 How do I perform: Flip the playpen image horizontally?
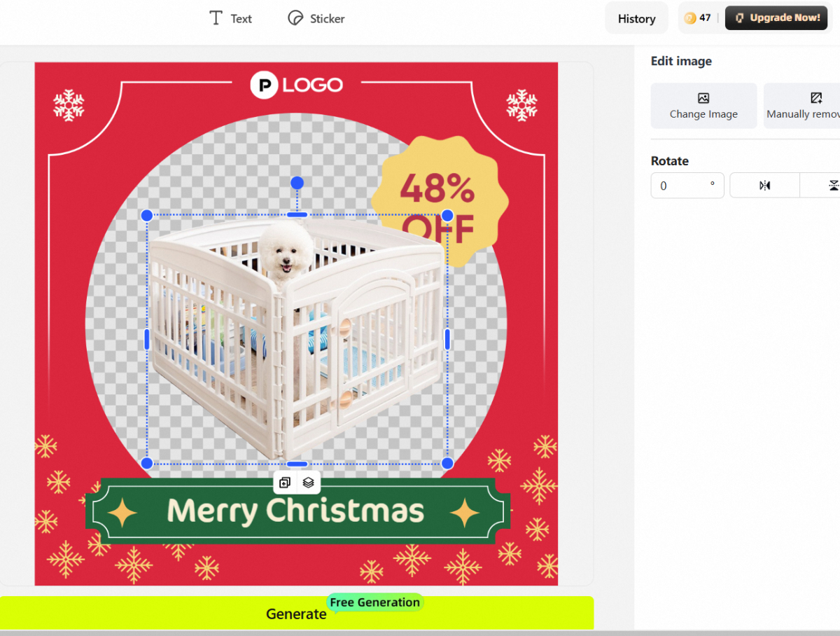coord(764,185)
